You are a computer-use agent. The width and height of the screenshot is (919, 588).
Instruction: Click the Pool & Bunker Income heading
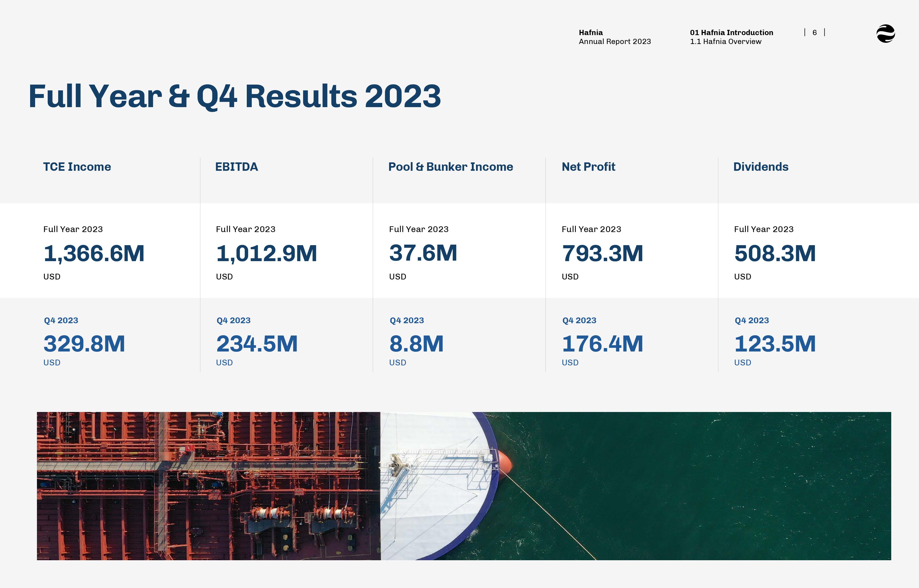tap(450, 167)
